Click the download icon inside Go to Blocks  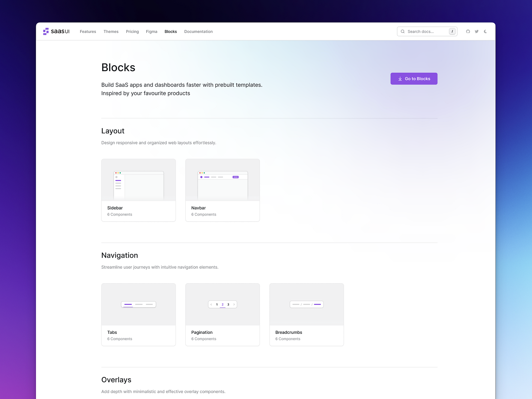coord(400,78)
